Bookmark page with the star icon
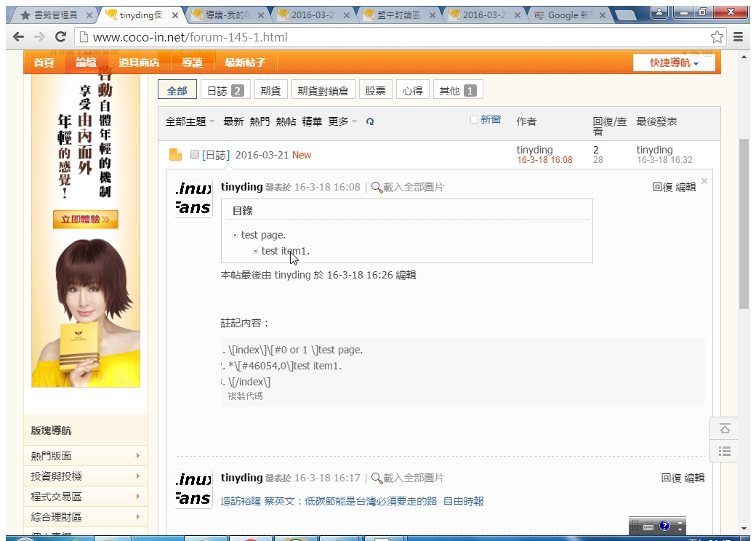The width and height of the screenshot is (756, 541). coord(717,36)
